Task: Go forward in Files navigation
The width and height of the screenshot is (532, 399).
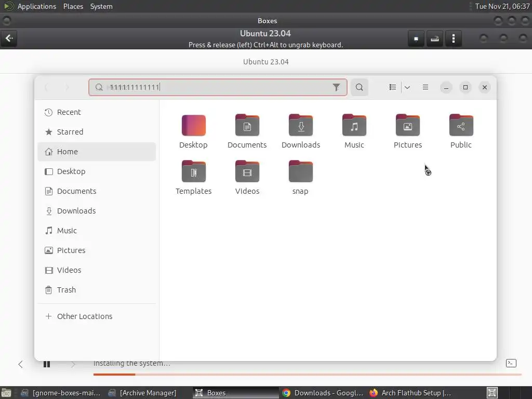Action: (x=67, y=87)
